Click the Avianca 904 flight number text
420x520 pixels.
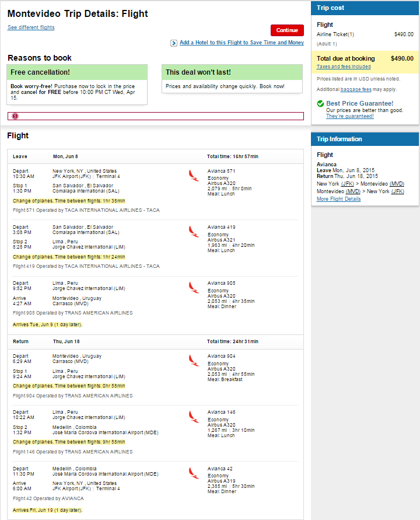click(222, 356)
